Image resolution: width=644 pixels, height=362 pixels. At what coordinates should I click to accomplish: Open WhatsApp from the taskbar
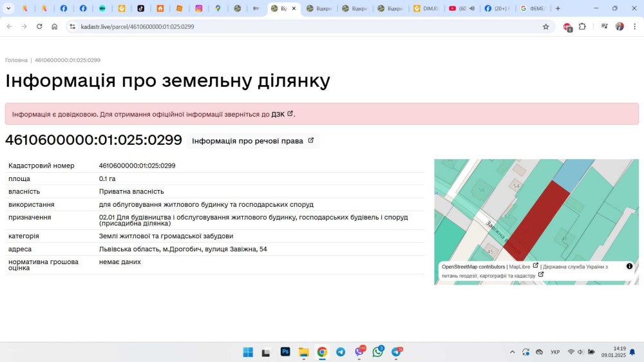pyautogui.click(x=378, y=351)
